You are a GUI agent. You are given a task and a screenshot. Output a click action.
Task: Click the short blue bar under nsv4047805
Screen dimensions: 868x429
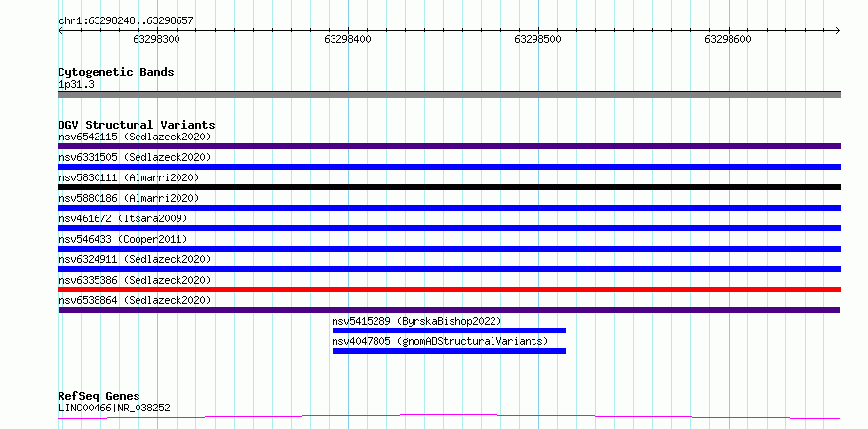pos(449,351)
